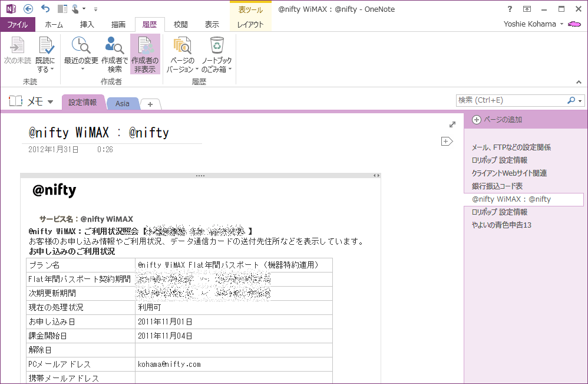The height and width of the screenshot is (384, 588).
Task: Click the container width arrows handle
Action: click(376, 175)
